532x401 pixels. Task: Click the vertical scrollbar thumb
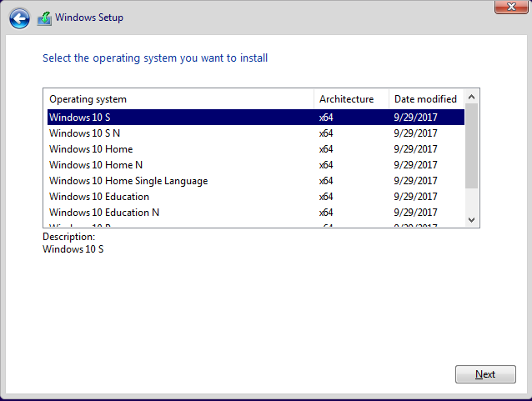point(472,146)
